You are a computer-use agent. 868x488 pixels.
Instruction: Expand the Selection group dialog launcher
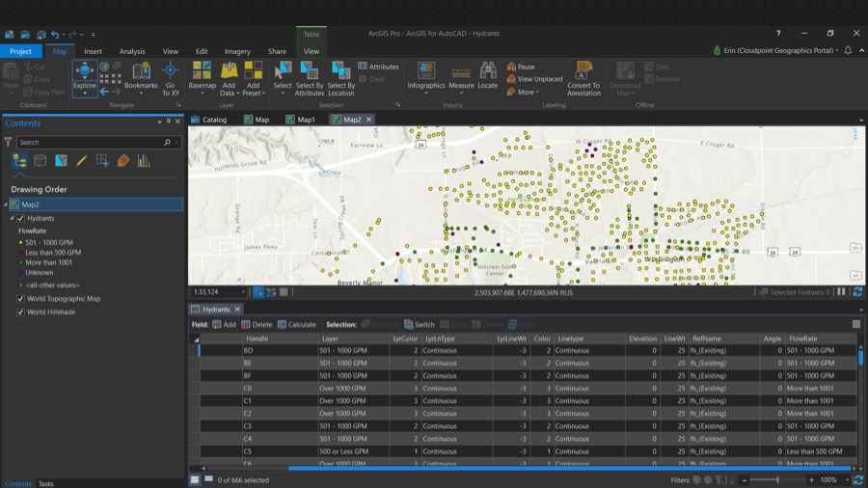pyautogui.click(x=398, y=105)
